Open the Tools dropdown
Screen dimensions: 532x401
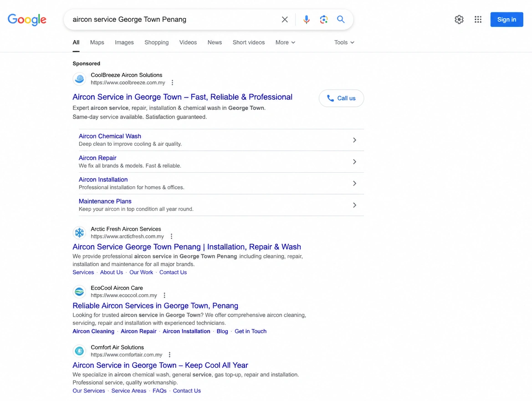tap(344, 42)
